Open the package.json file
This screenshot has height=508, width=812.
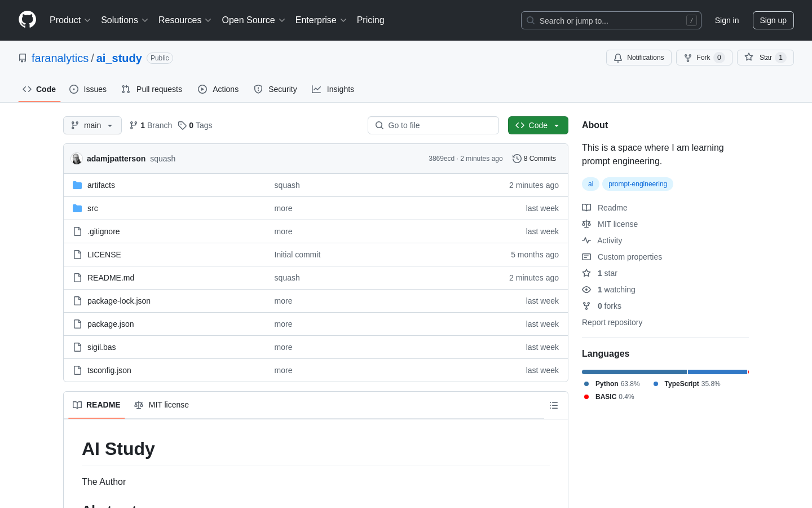coord(111,324)
